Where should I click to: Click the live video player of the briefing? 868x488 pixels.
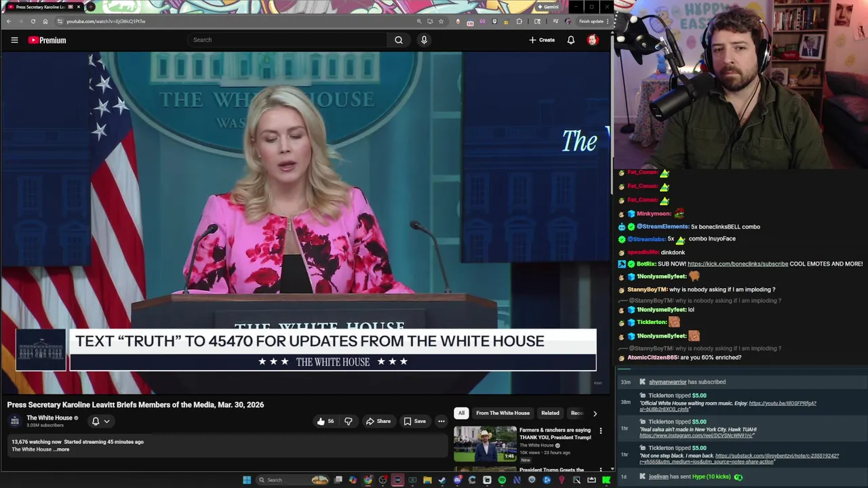(305, 222)
